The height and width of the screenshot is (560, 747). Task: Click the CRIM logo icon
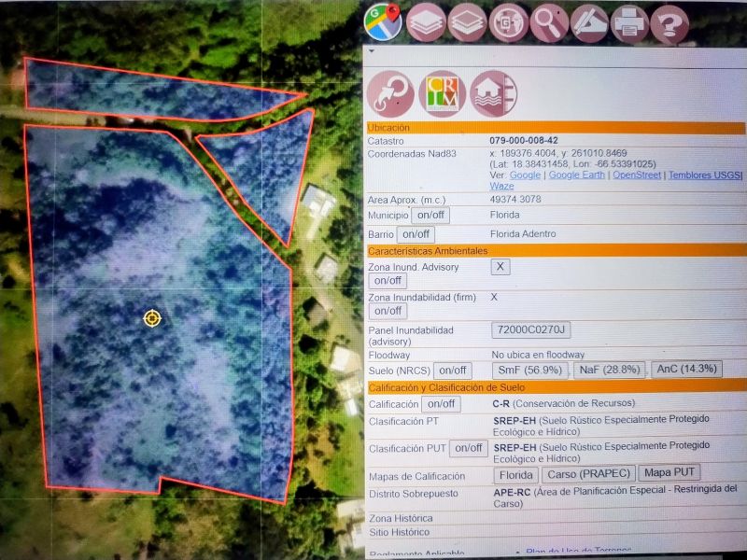pyautogui.click(x=442, y=93)
